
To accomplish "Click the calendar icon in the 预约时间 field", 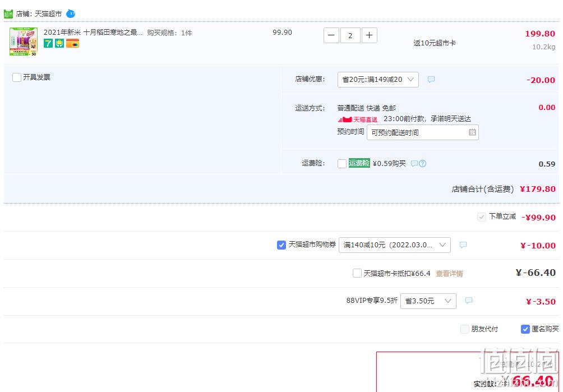I will point(472,132).
